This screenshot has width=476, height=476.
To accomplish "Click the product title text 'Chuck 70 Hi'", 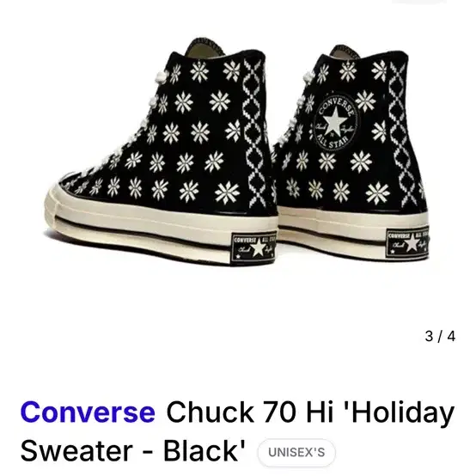I will [x=249, y=412].
